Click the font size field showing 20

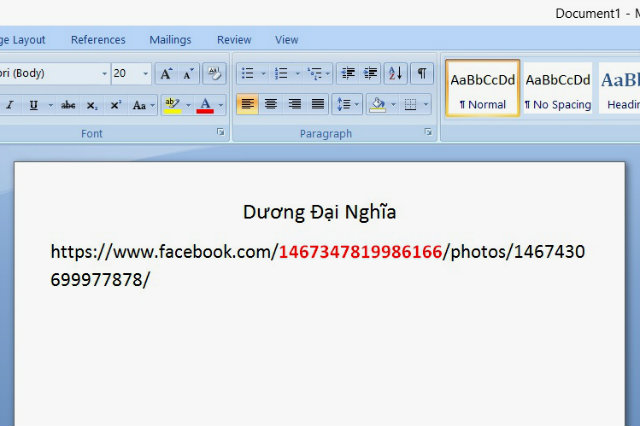pos(126,73)
